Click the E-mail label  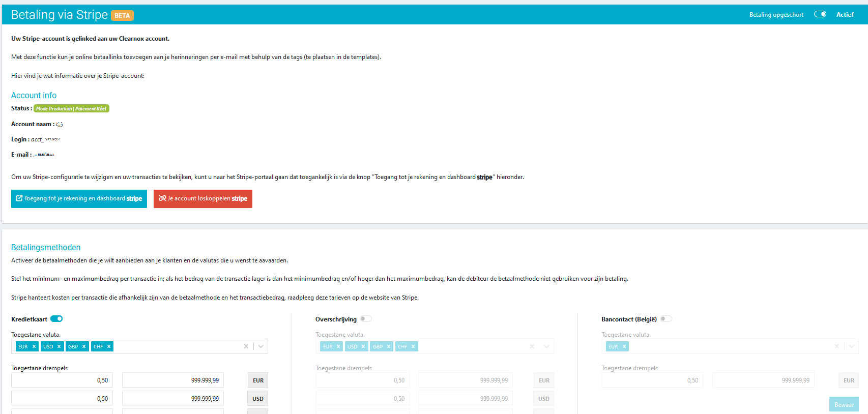tap(21, 155)
